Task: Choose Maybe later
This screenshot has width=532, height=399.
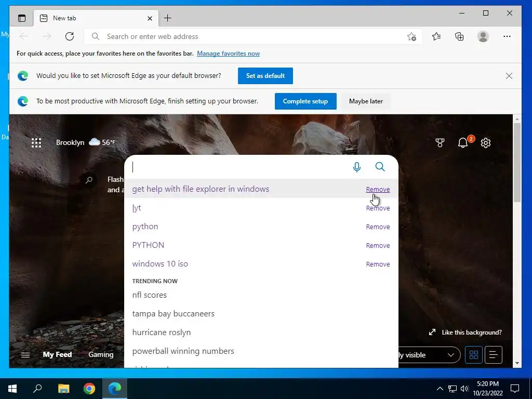Action: [x=366, y=101]
